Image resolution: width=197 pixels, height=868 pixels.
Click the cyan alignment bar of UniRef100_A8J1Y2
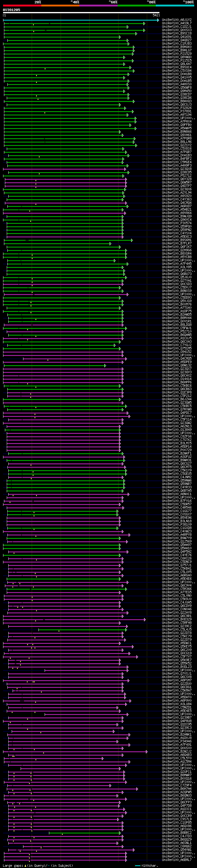coord(81,20)
